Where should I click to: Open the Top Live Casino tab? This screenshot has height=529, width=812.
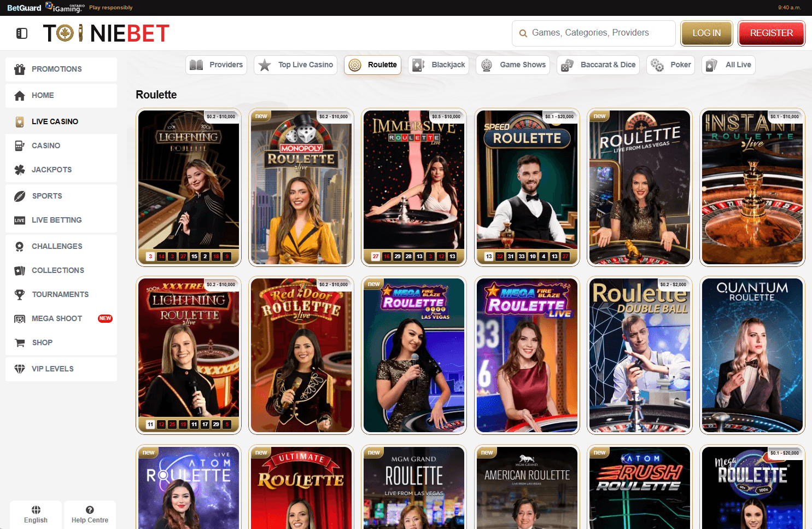[295, 65]
